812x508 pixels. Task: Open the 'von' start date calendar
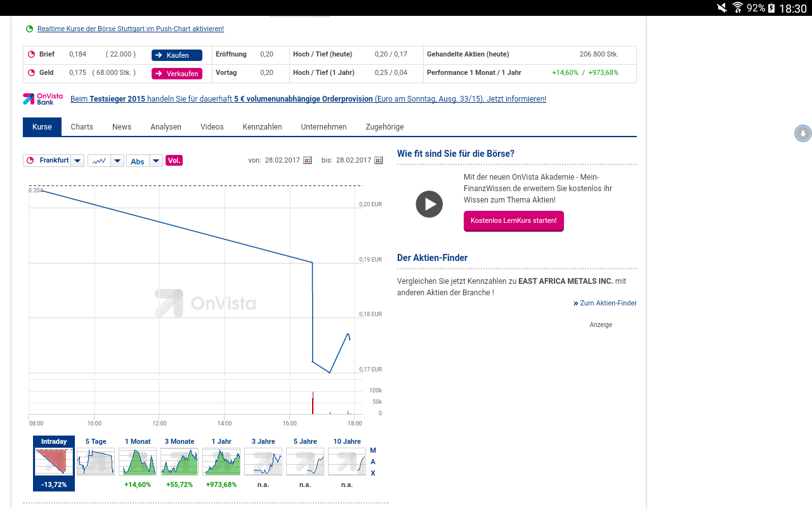[x=308, y=161]
